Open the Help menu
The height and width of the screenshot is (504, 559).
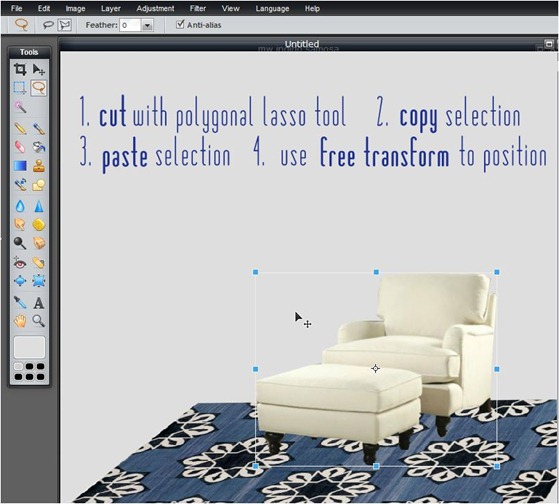(312, 8)
